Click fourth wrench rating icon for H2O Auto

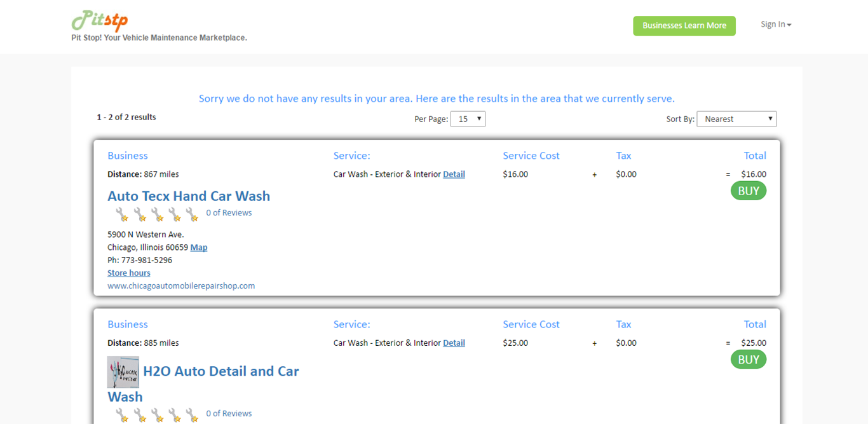point(175,415)
